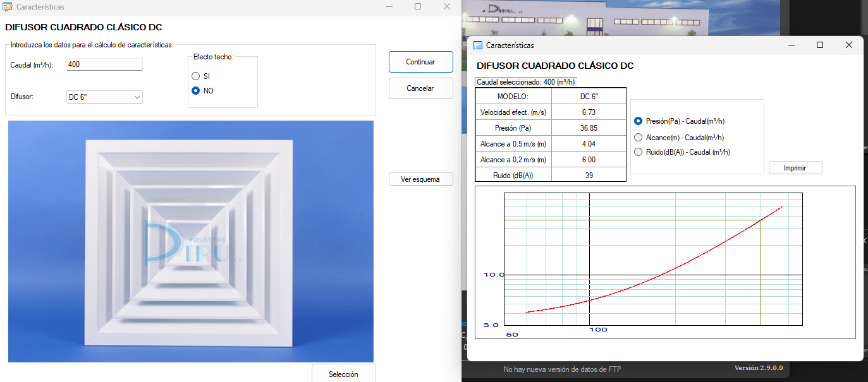Click the Selección button below the image
Viewport: 868px width, 382px height.
tap(343, 374)
